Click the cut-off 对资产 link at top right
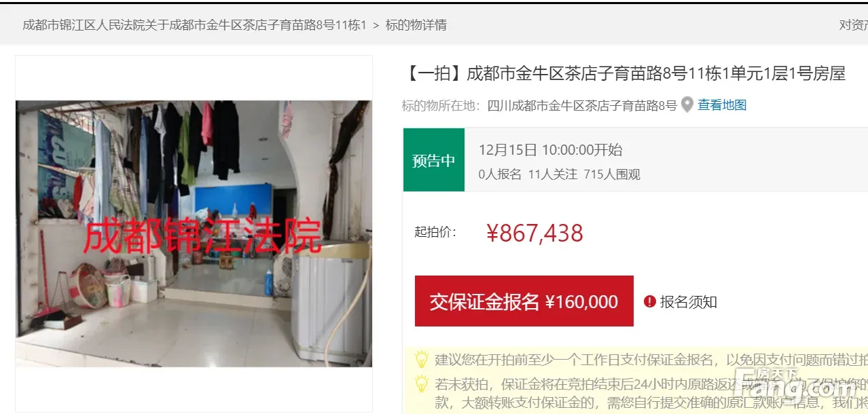Image resolution: width=868 pixels, height=414 pixels. click(854, 25)
